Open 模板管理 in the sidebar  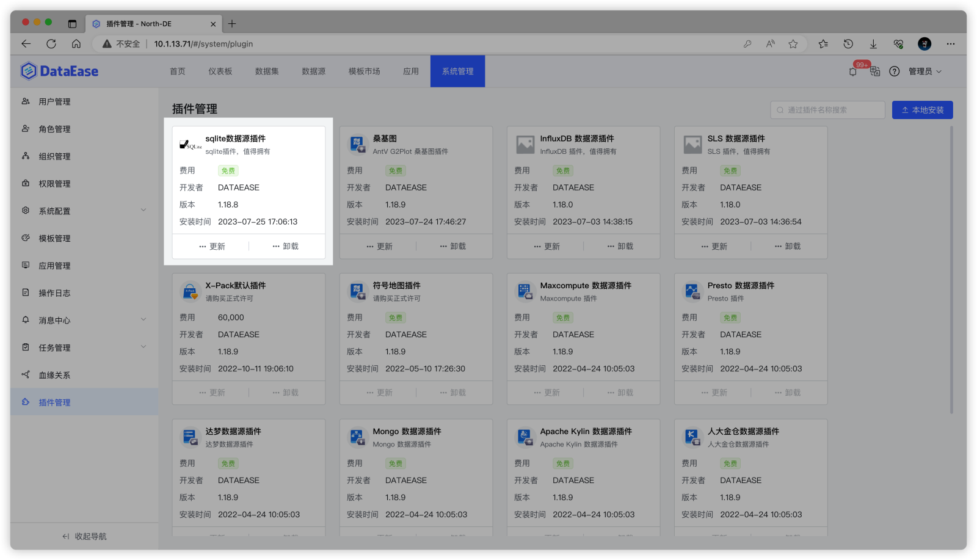(84, 238)
